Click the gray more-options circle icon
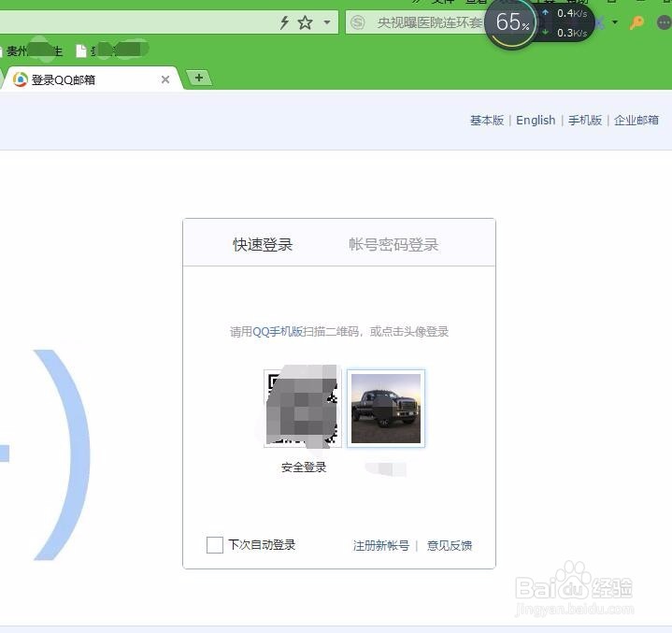This screenshot has height=633, width=672. (664, 22)
